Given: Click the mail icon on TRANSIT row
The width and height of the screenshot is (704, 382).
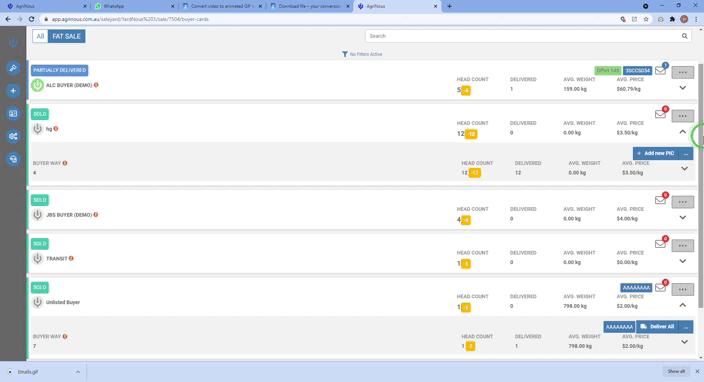Looking at the screenshot, I should [x=660, y=244].
